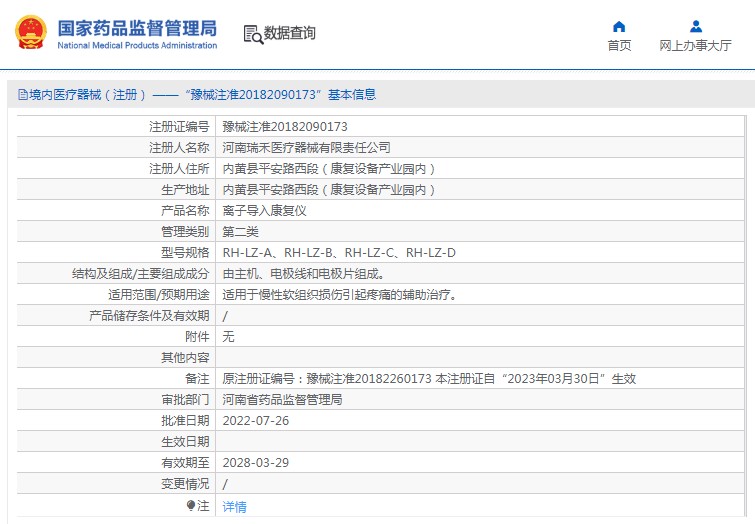Click 适用于慢性软组织损伤引起疼痛的辅助治疗 text

(x=339, y=294)
